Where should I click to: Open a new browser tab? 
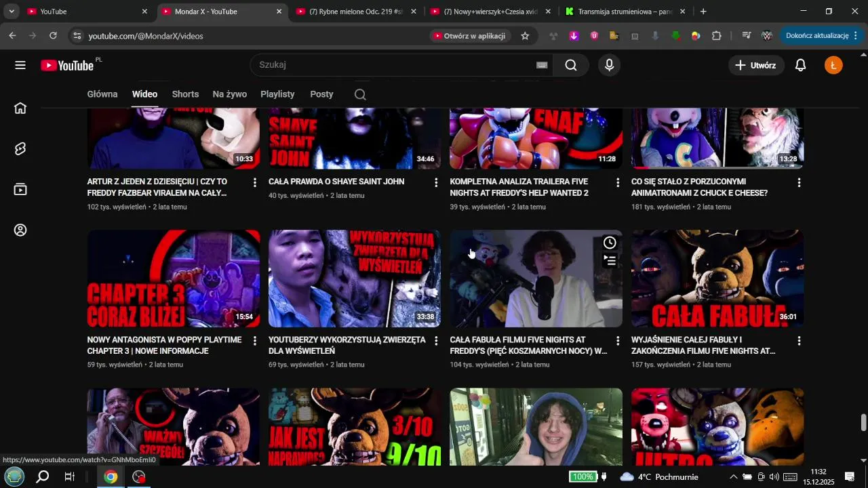pos(703,12)
